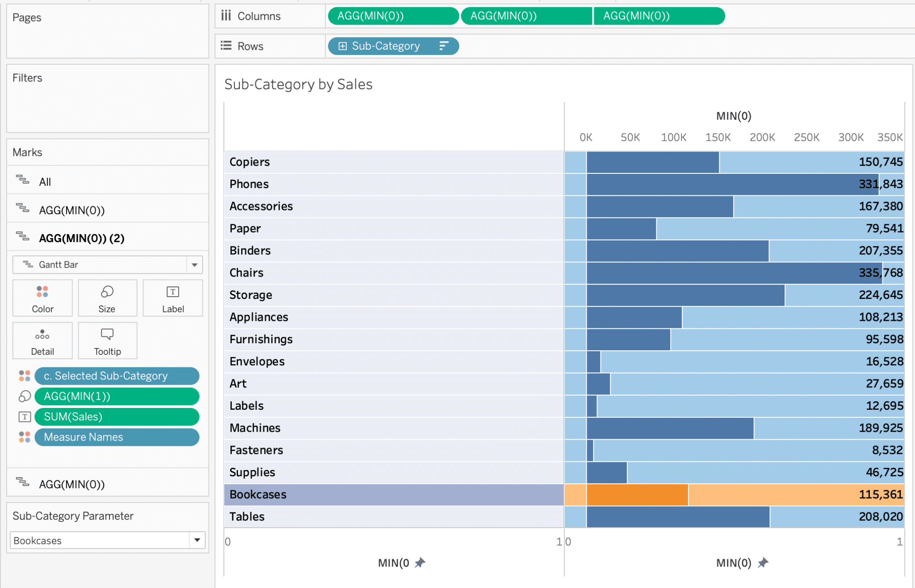Viewport: 915px width, 588px height.
Task: Click Gantt icon of AGG(MIN(0)) (2) card
Action: pos(22,236)
